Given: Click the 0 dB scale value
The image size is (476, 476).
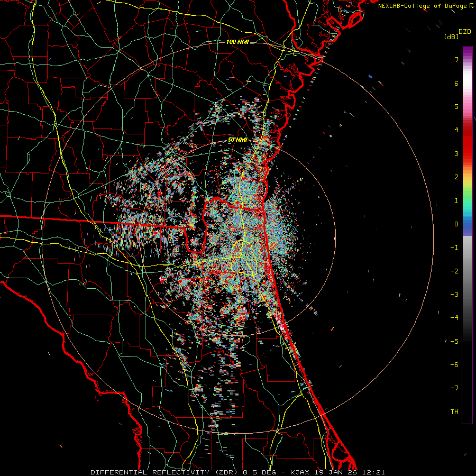Looking at the screenshot, I should (456, 224).
